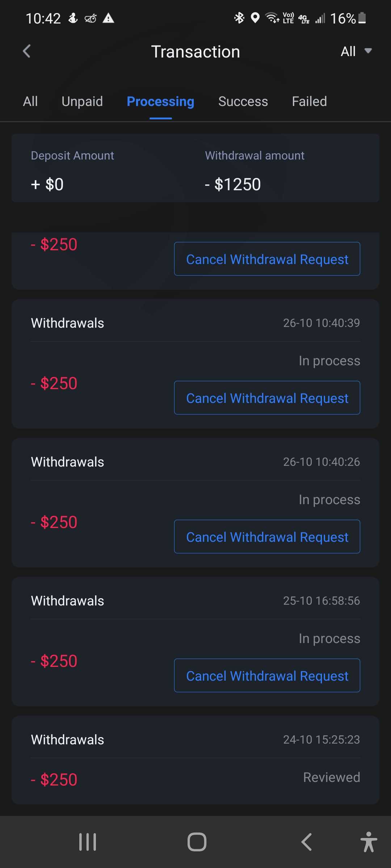Open the Failed transactions tab

click(x=309, y=102)
